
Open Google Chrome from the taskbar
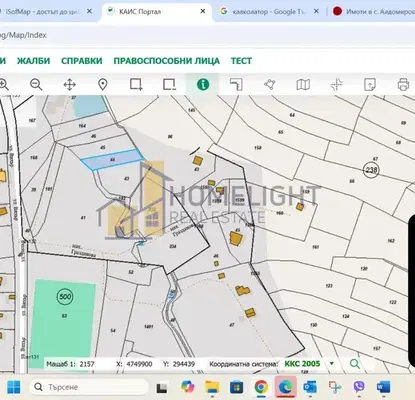pyautogui.click(x=261, y=387)
